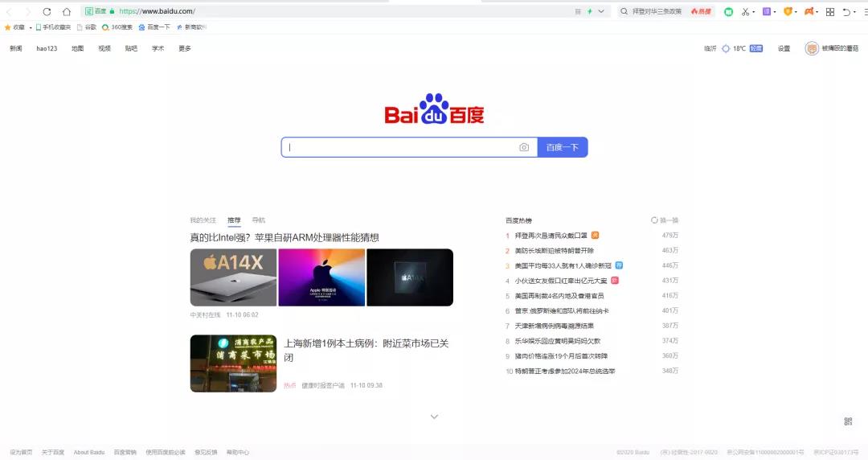
Task: Open the 学术 nav link
Action: [158, 49]
